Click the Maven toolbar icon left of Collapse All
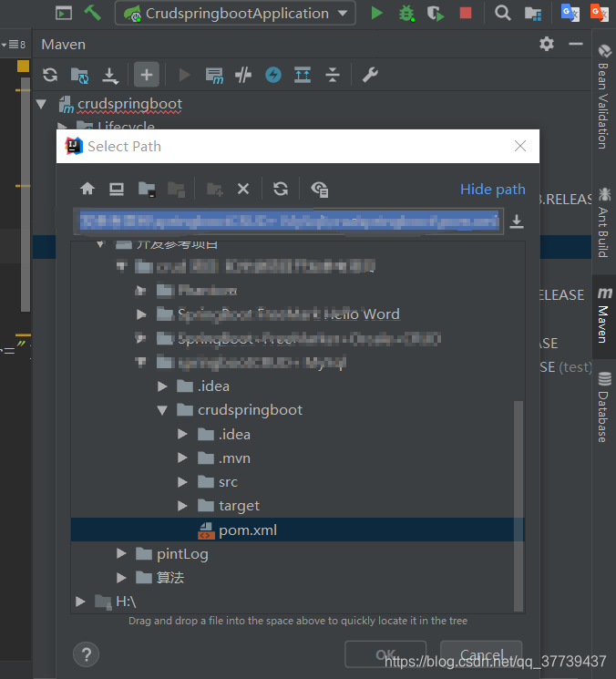 [303, 75]
